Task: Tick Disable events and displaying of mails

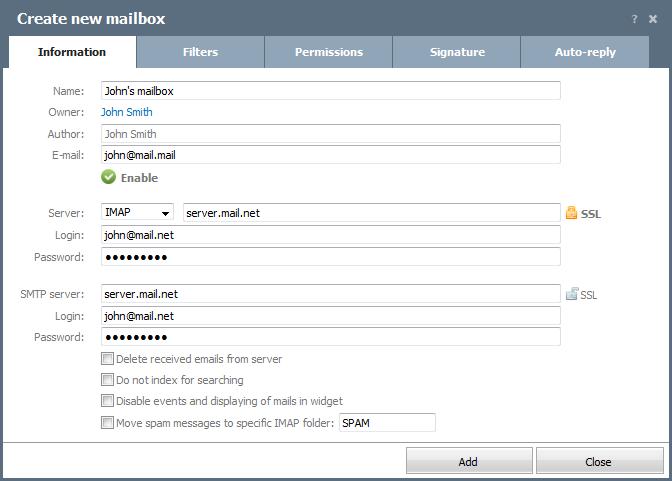Action: (108, 401)
